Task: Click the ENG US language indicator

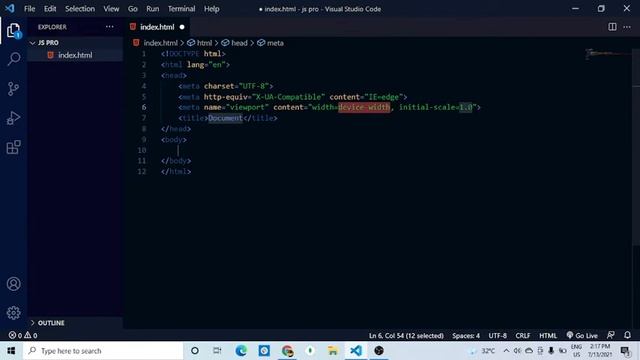Action: click(576, 351)
